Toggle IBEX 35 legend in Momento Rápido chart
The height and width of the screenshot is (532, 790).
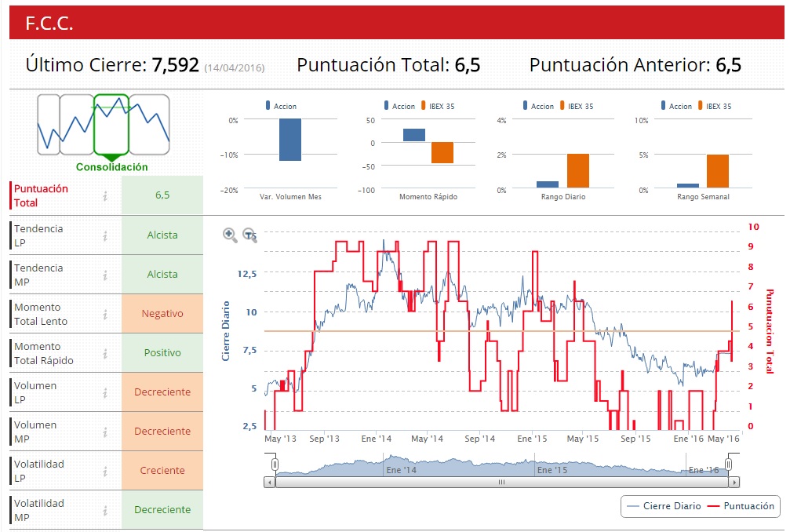[x=438, y=106]
